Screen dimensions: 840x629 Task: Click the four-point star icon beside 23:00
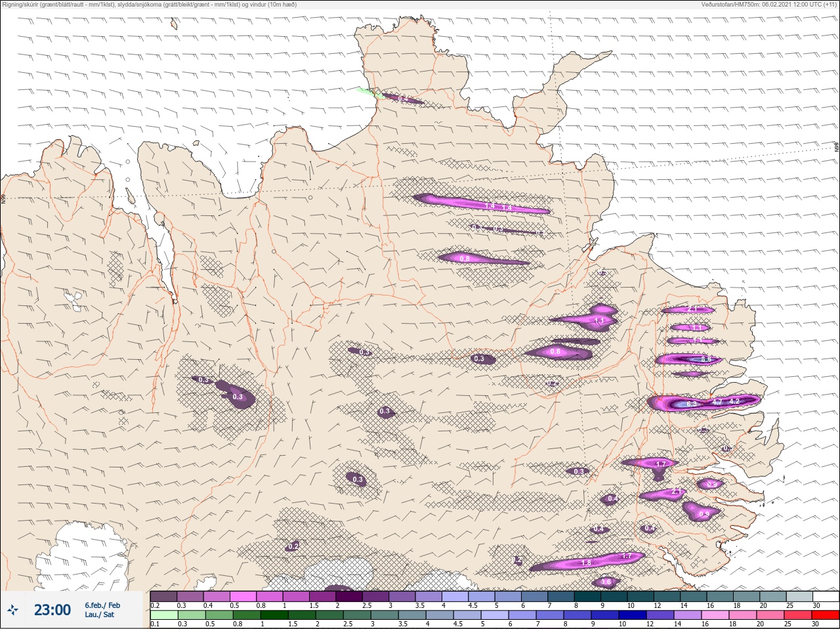[12, 610]
